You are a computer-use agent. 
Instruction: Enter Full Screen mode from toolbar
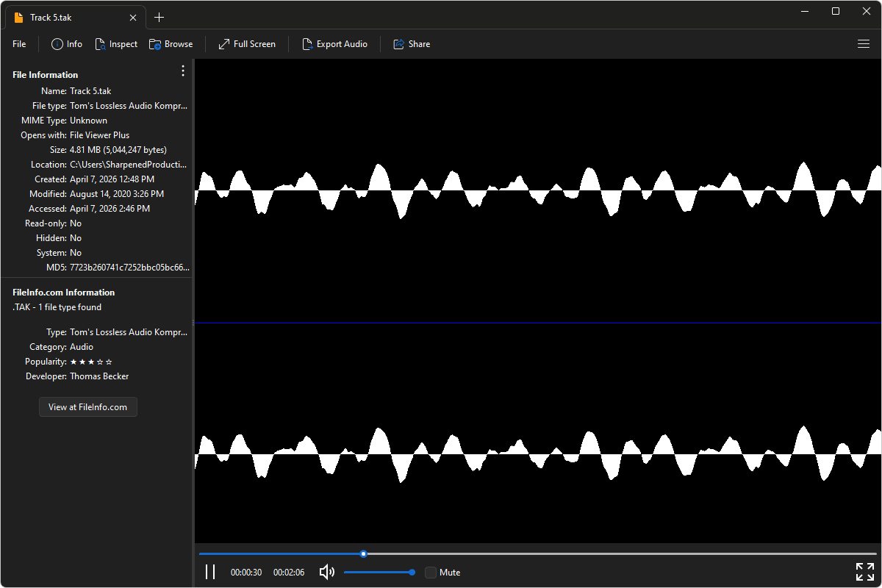click(x=224, y=44)
